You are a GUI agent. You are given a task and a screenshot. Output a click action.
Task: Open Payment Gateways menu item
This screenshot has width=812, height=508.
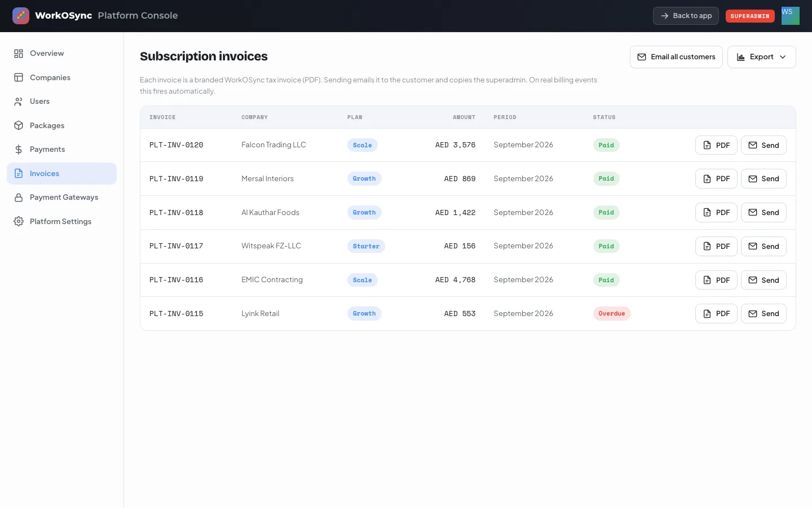coord(62,198)
